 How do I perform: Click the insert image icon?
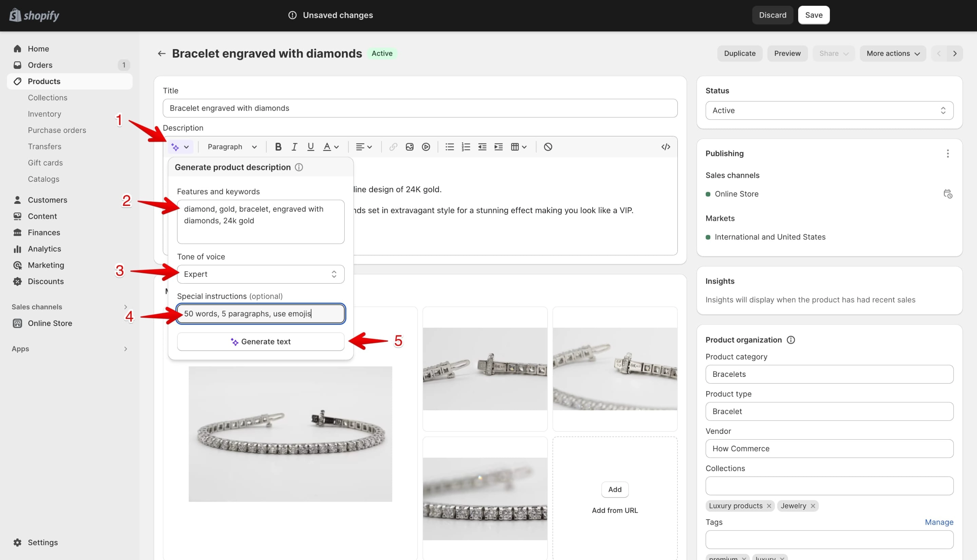pyautogui.click(x=410, y=147)
